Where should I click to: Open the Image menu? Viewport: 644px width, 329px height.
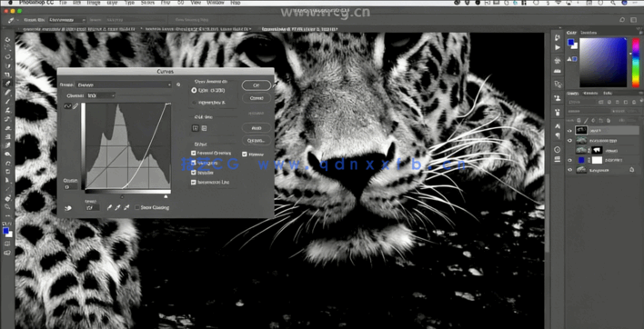pos(94,3)
